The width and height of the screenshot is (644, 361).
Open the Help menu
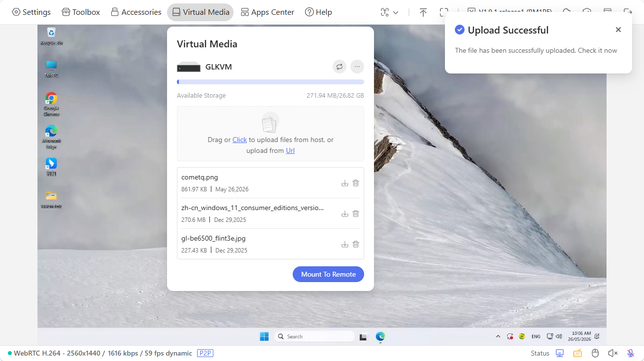[x=318, y=12]
